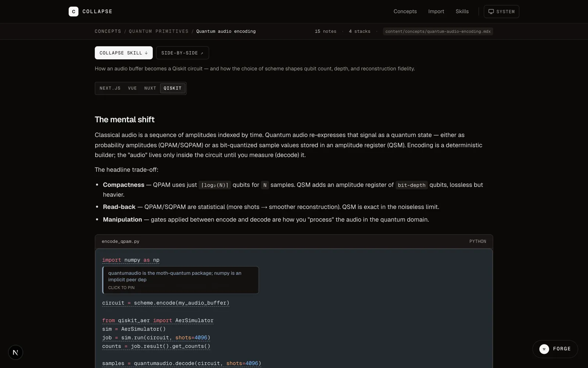Click the job.result().get_counts() line
This screenshot has width=588, height=368.
[156, 346]
